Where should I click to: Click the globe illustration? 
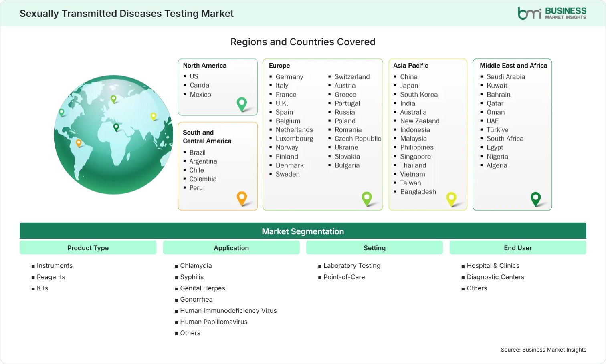(x=114, y=135)
